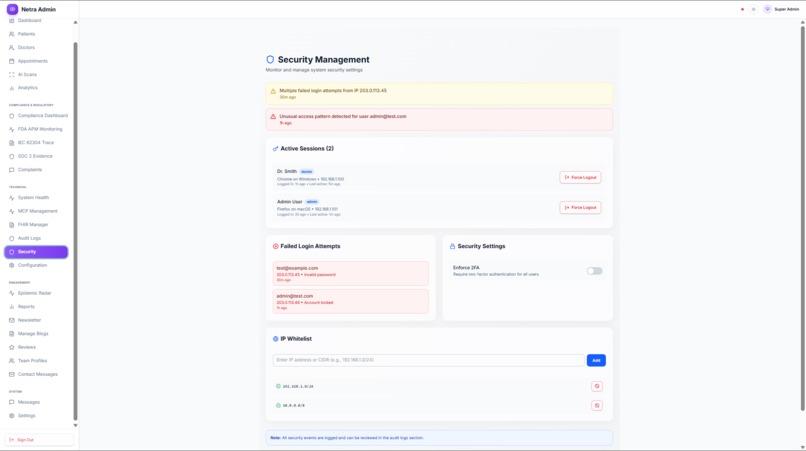This screenshot has height=451, width=806.
Task: Click the unusual access pattern alert
Action: click(439, 119)
